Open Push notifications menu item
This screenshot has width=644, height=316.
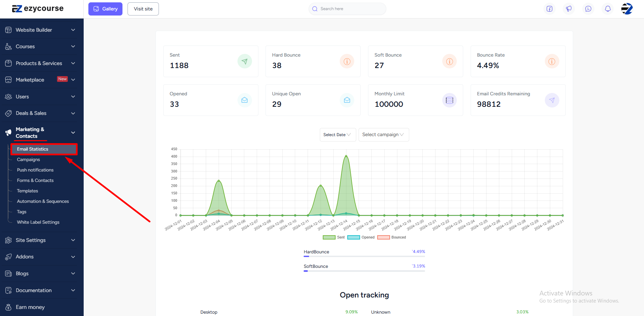pyautogui.click(x=35, y=170)
